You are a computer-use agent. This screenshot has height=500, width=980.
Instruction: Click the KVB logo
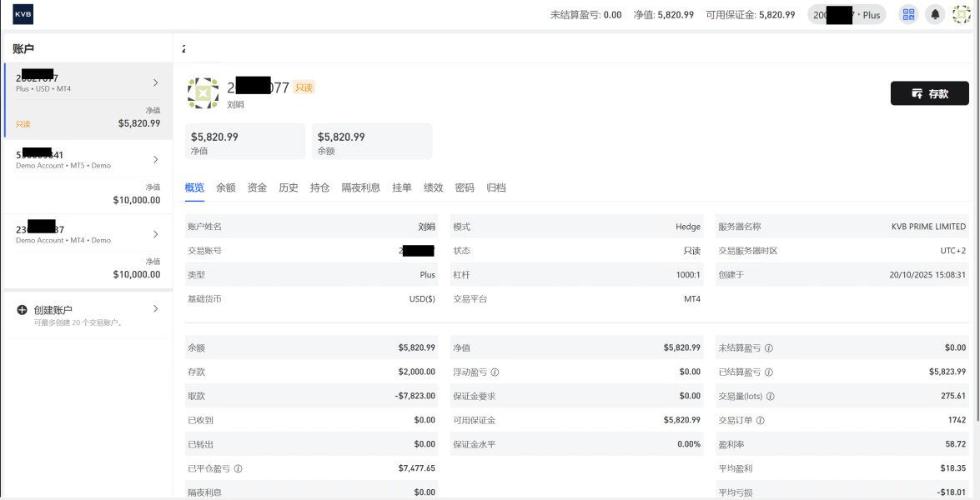[23, 14]
